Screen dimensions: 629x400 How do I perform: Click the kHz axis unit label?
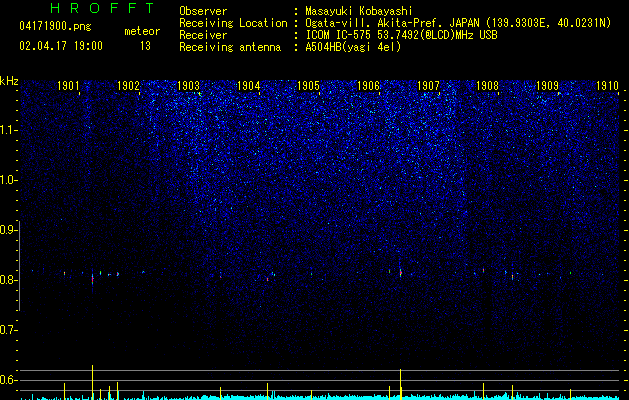(x=9, y=81)
